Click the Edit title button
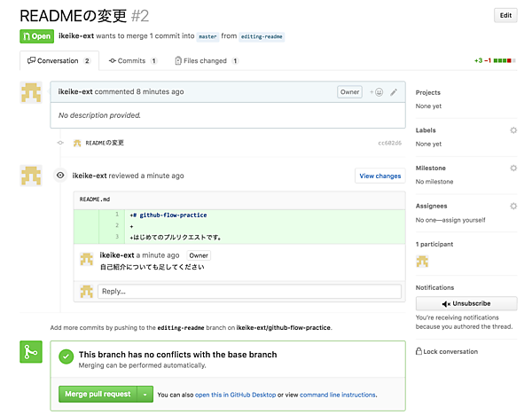This screenshot has height=415, width=532. click(505, 15)
